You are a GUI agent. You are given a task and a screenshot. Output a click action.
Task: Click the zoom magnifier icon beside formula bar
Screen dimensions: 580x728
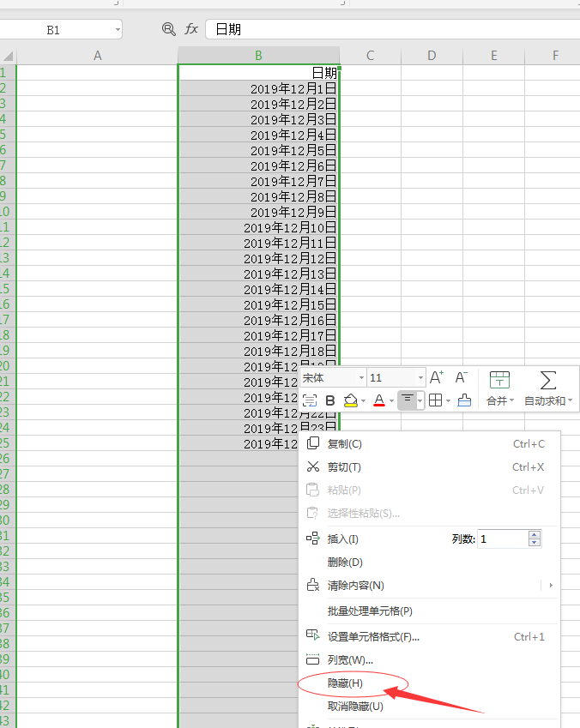click(x=169, y=29)
